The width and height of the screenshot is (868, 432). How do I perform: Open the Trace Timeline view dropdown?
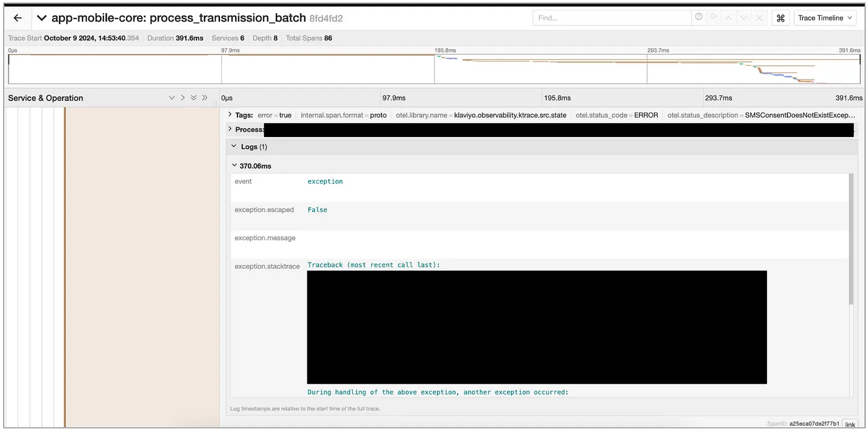[825, 18]
